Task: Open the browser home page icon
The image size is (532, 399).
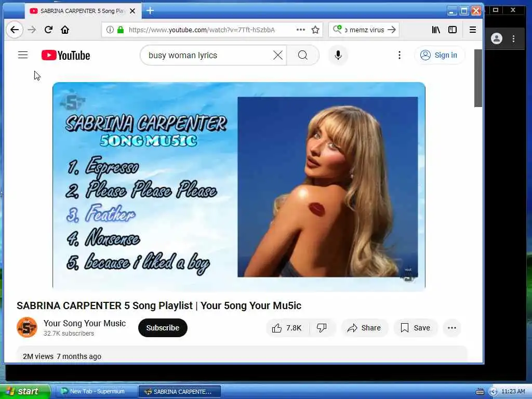Action: (65, 30)
